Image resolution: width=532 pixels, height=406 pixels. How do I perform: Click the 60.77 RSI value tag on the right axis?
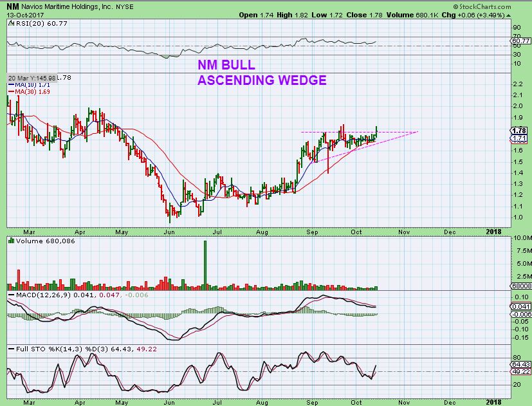click(x=521, y=41)
